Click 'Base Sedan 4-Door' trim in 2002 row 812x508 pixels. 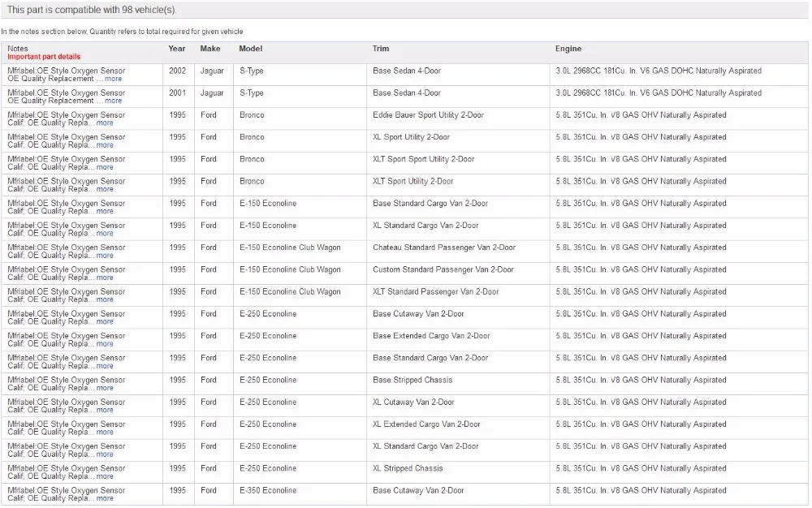point(407,71)
